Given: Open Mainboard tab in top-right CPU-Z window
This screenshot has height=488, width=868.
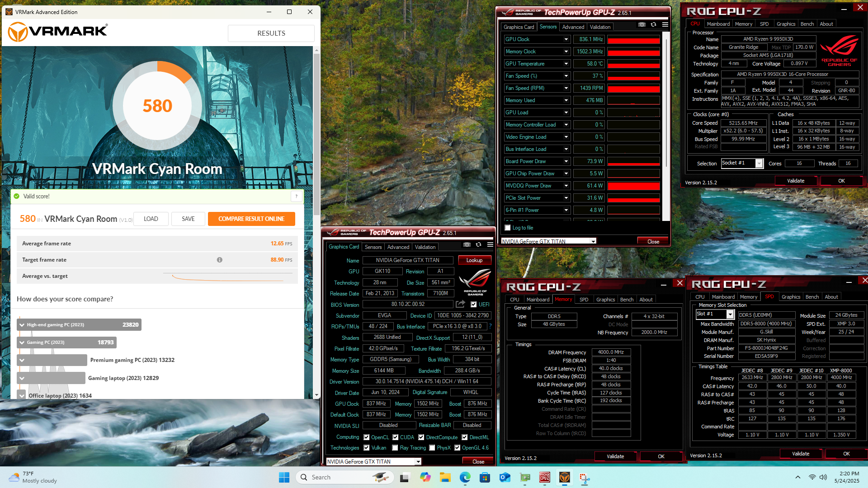Looking at the screenshot, I should pyautogui.click(x=718, y=24).
